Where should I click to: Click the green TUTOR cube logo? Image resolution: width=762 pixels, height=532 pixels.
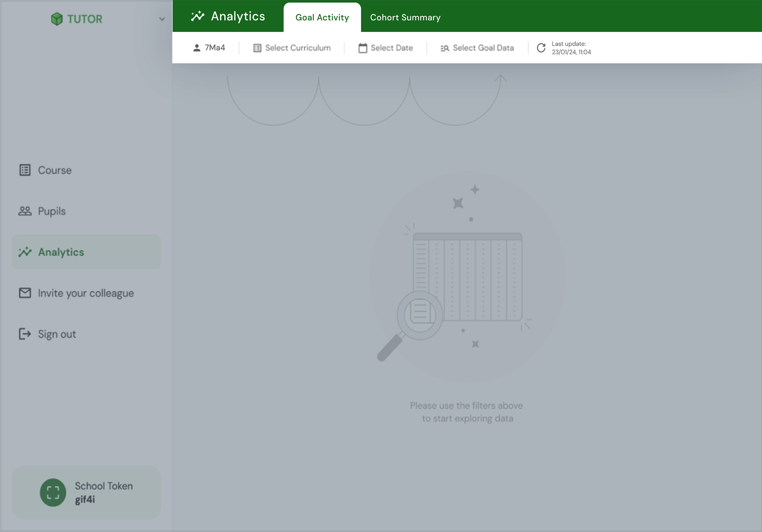tap(57, 19)
